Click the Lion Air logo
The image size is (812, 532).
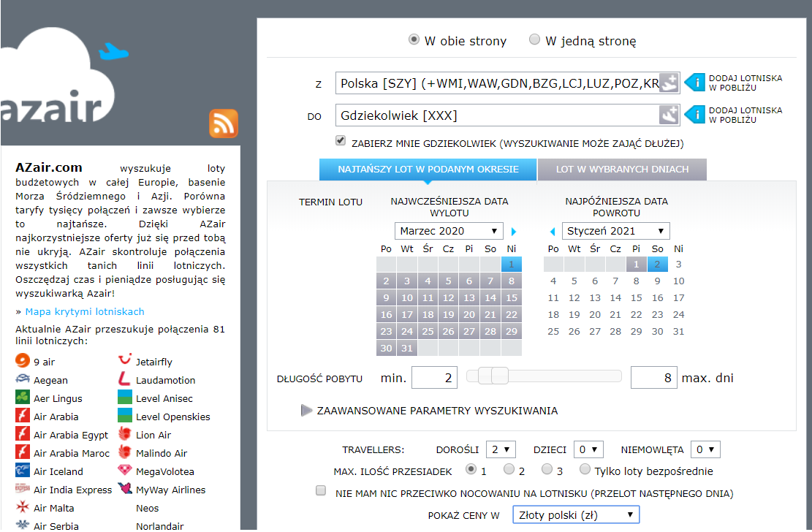pyautogui.click(x=125, y=433)
